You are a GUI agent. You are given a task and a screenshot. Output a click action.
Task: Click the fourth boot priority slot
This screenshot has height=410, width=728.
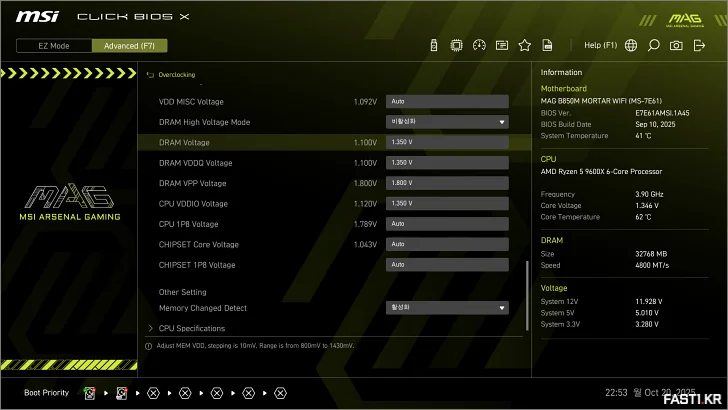[185, 393]
